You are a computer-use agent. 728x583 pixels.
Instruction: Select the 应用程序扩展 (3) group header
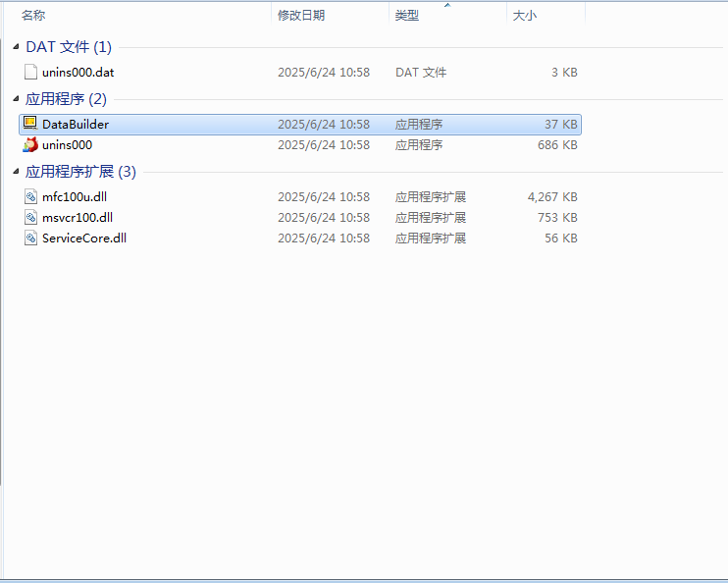pyautogui.click(x=80, y=172)
